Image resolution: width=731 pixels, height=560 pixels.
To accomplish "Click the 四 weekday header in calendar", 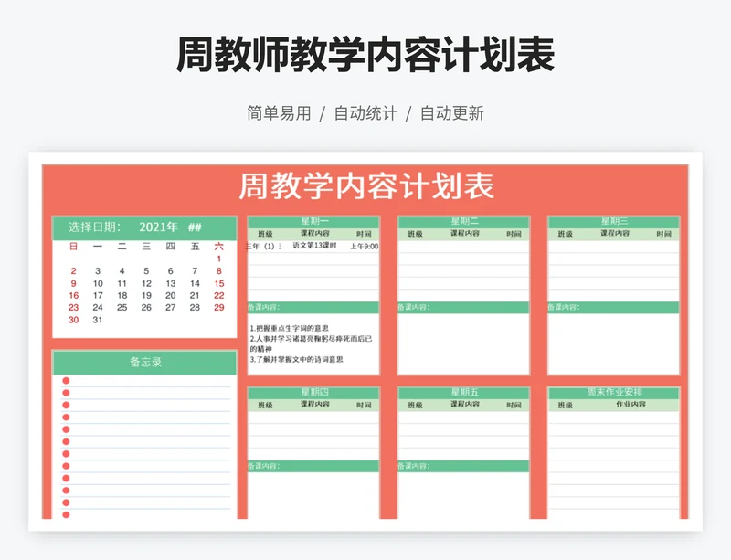I will pos(171,246).
